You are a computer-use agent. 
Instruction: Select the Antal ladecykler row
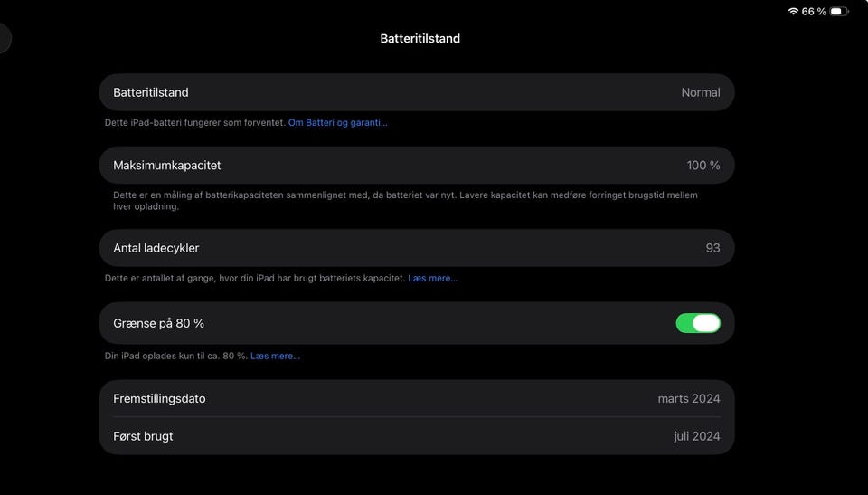click(x=416, y=248)
